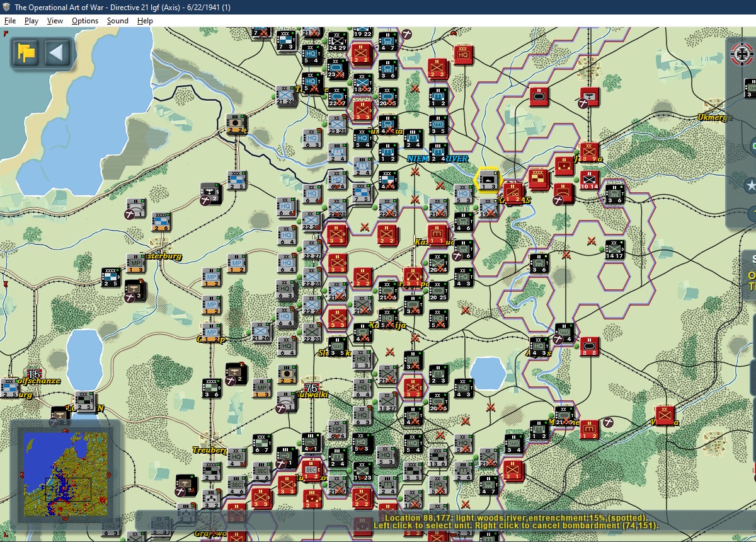Open the Help menu
This screenshot has width=756, height=542.
coord(146,21)
